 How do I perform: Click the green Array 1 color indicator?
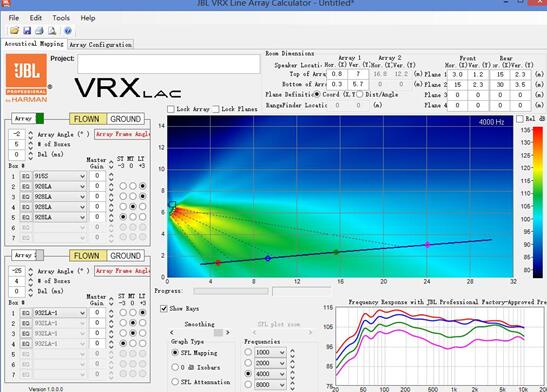tap(40, 118)
